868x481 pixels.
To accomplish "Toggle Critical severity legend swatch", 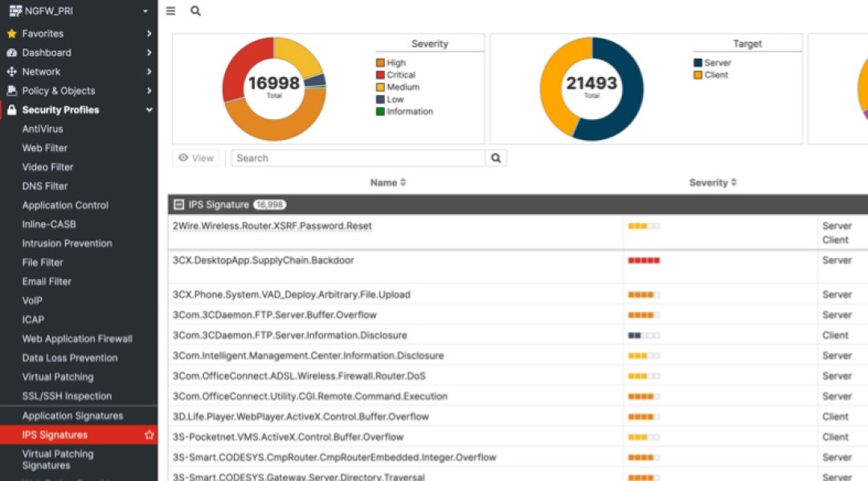I will [380, 75].
